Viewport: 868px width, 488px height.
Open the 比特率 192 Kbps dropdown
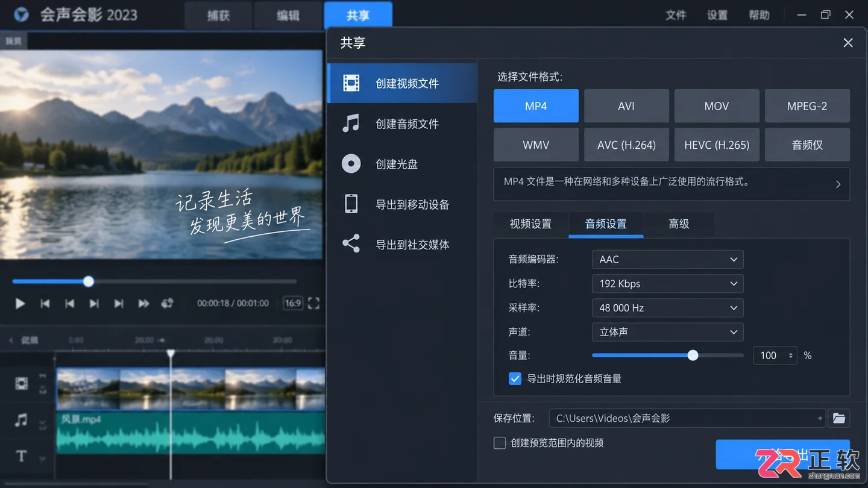[668, 283]
